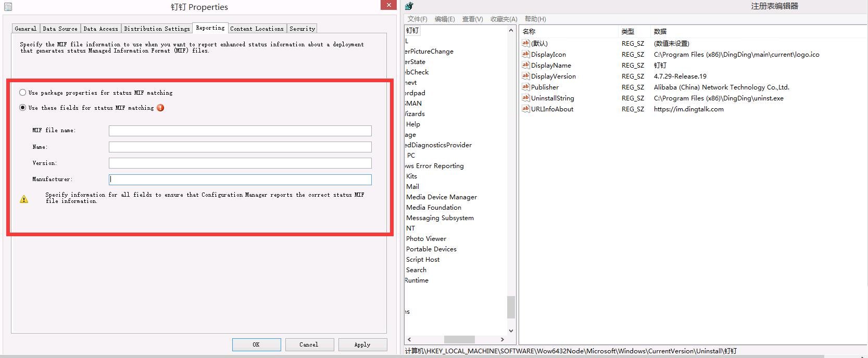Click the string icon of Publisher value
The height and width of the screenshot is (358, 868).
click(526, 87)
